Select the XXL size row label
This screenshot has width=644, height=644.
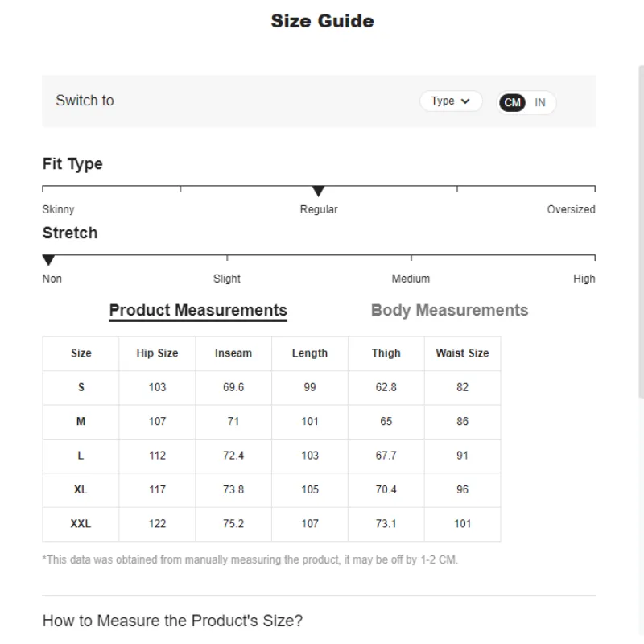click(x=80, y=524)
